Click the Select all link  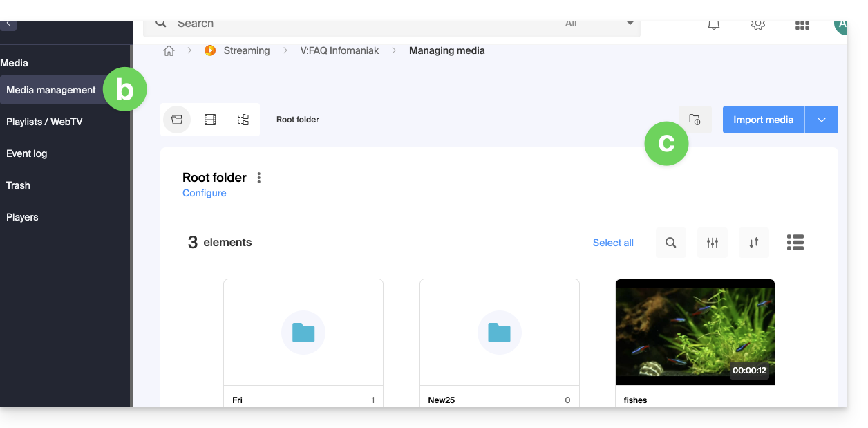(x=613, y=243)
